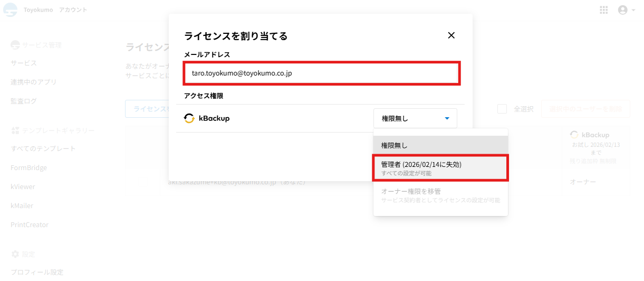Screen dimensions: 644x281
Task: Click the サービス管理 section icon
Action: 15,45
